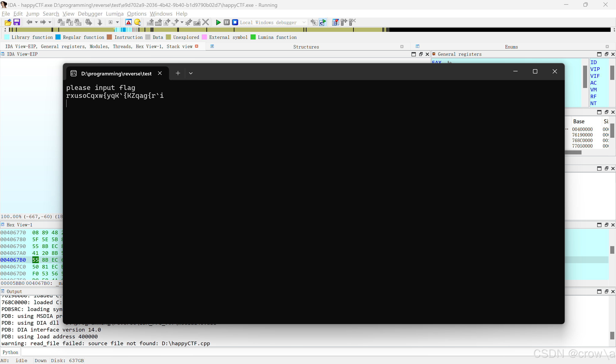The height and width of the screenshot is (364, 616).
Task: Click the toolbar delete X icon
Action: [206, 22]
